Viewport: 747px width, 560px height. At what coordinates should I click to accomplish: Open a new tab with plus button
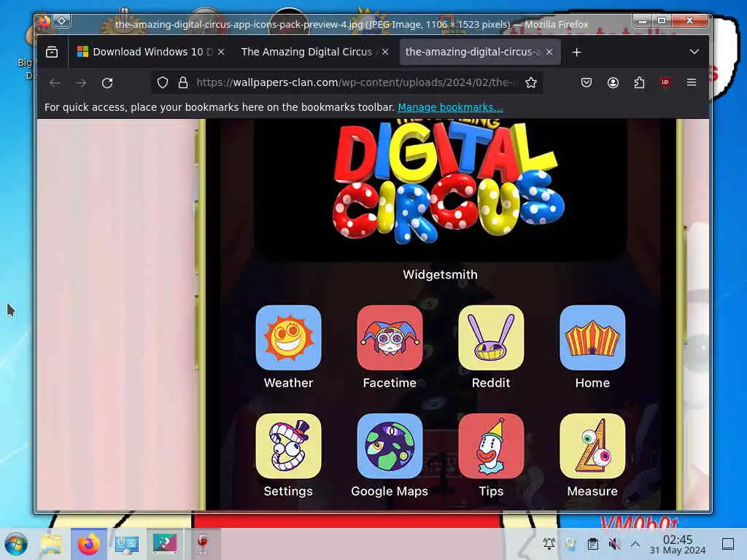click(577, 52)
